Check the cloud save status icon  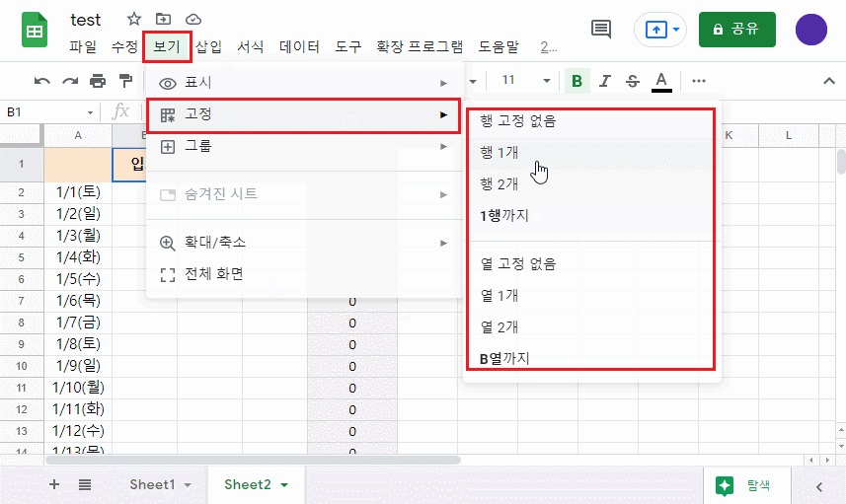193,20
